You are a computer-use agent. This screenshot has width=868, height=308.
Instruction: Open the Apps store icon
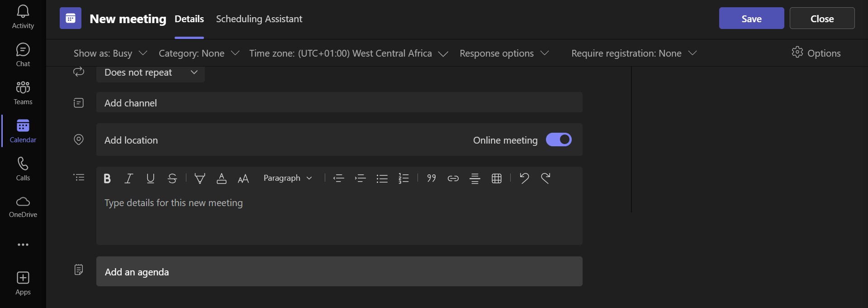[23, 284]
